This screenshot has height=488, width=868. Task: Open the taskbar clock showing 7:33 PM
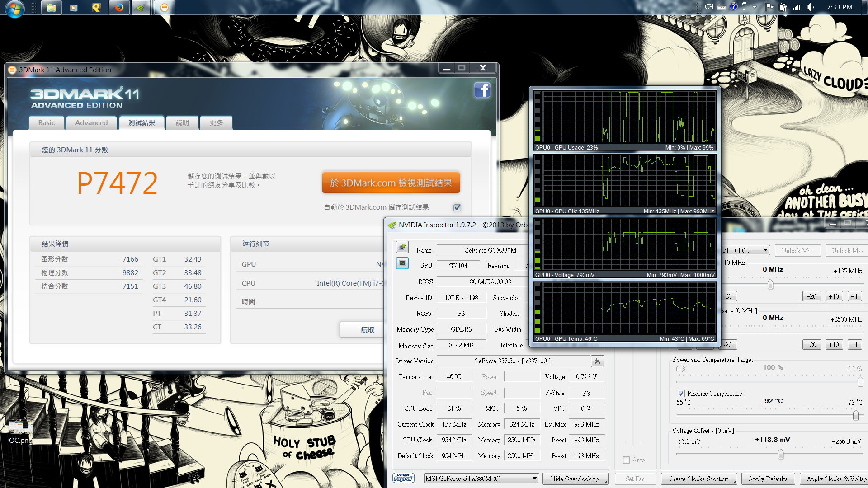(x=840, y=7)
